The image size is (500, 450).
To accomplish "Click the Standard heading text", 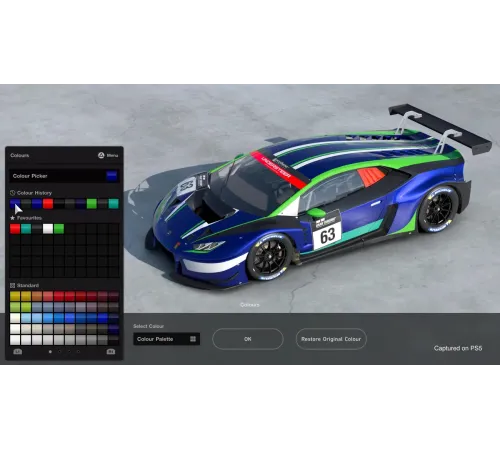I will point(28,285).
